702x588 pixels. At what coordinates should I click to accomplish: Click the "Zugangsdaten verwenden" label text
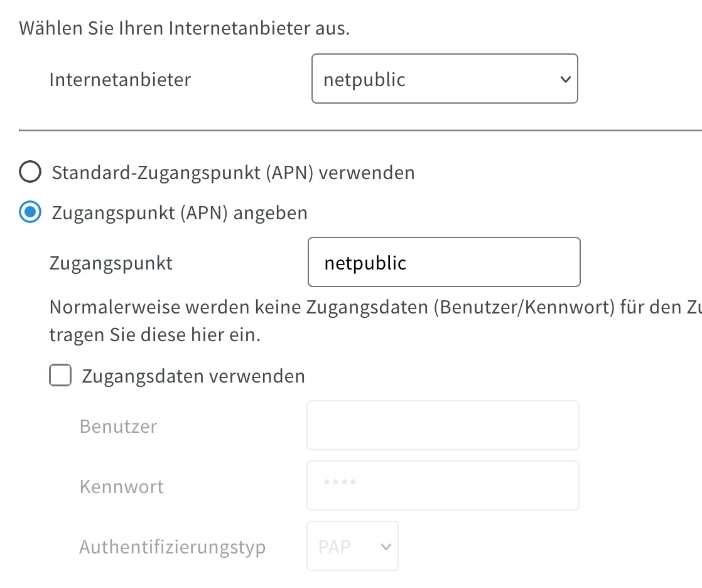193,376
